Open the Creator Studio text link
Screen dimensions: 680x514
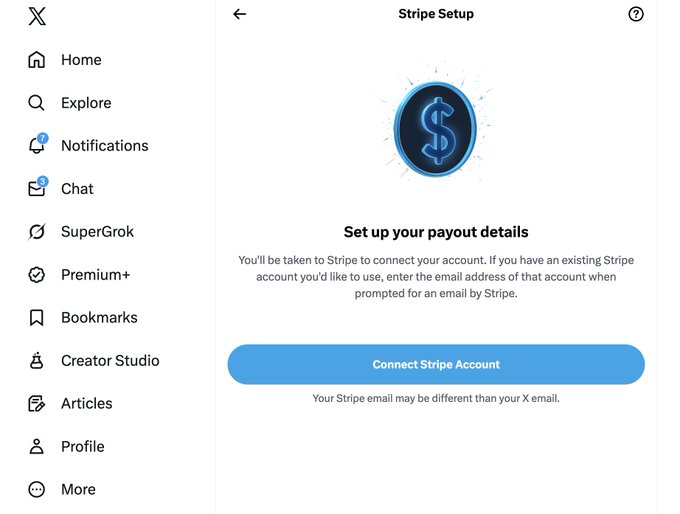coord(110,361)
